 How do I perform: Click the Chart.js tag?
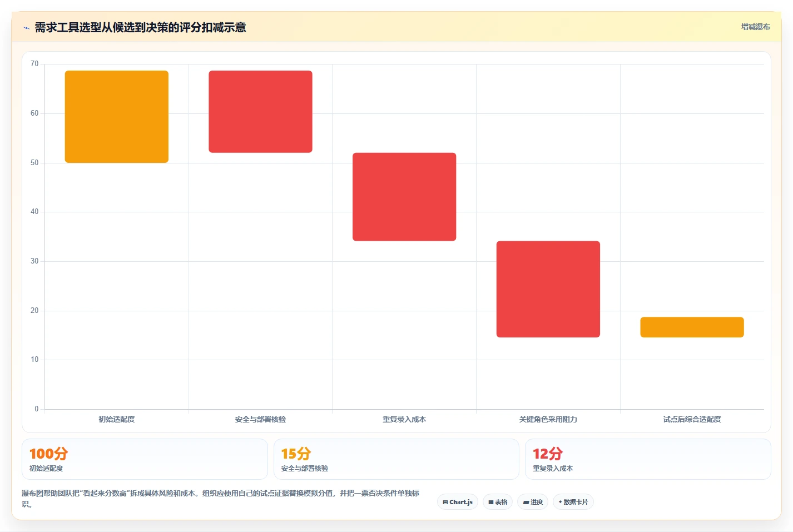pos(458,502)
